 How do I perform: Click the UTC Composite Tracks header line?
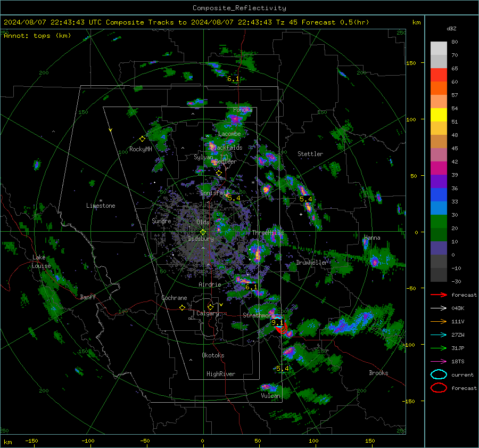click(x=186, y=22)
